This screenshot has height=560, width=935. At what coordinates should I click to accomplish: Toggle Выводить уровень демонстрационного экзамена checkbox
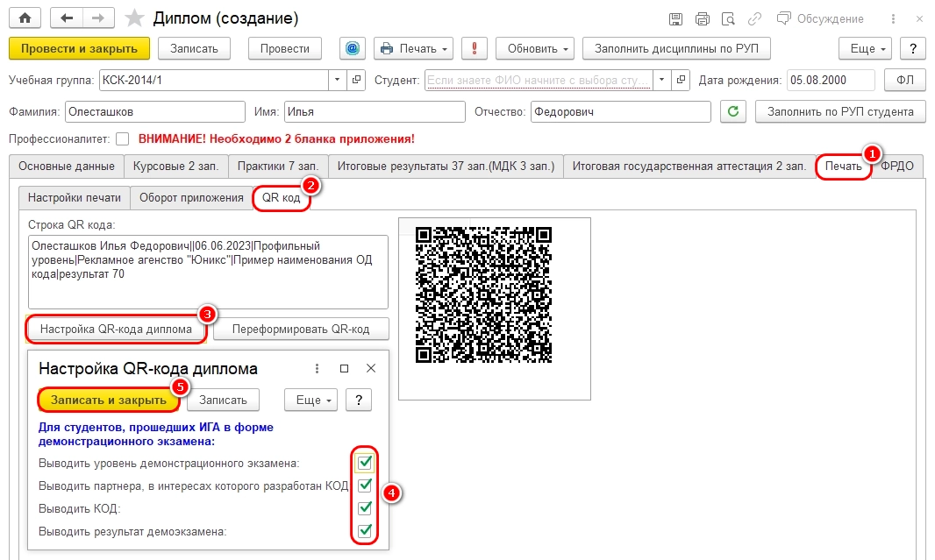pyautogui.click(x=365, y=463)
